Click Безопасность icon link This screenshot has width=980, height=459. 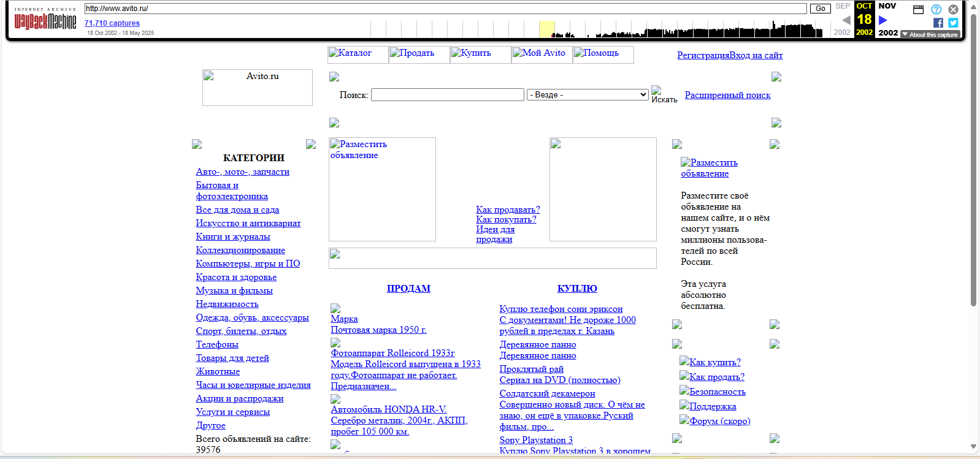tap(713, 391)
